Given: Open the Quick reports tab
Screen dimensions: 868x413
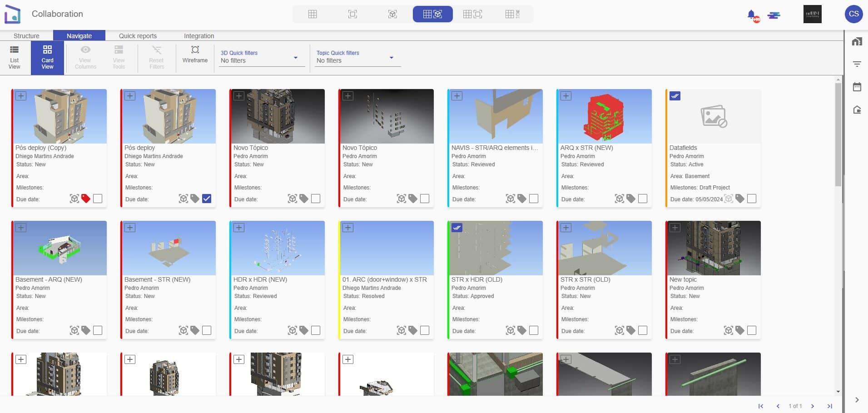Looking at the screenshot, I should [138, 36].
